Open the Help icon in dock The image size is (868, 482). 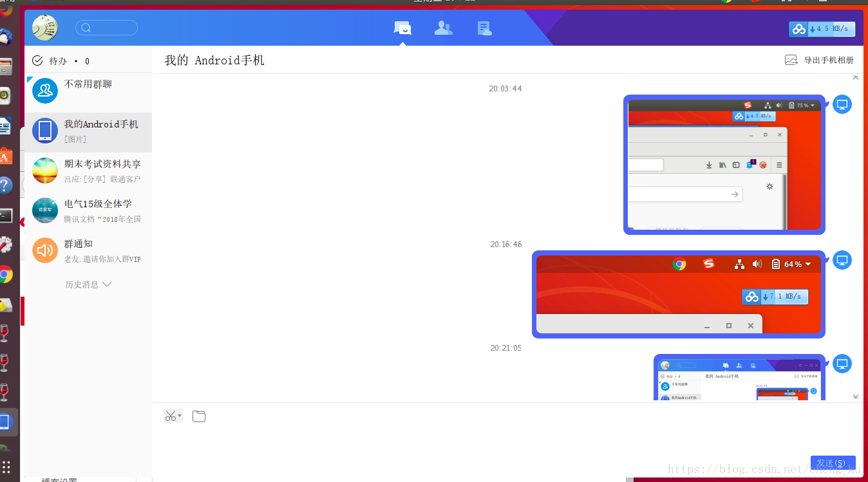pos(5,185)
